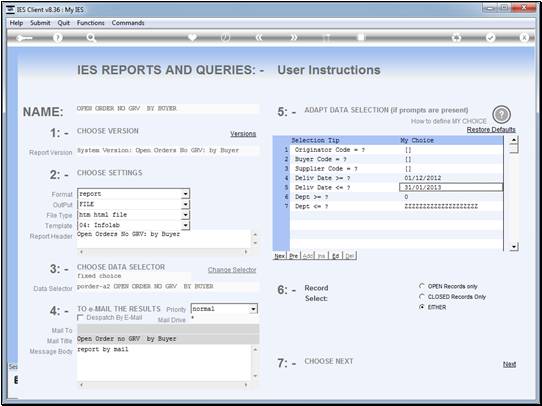Open the Functions menu
Screen dimensions: 542x406
click(x=91, y=23)
